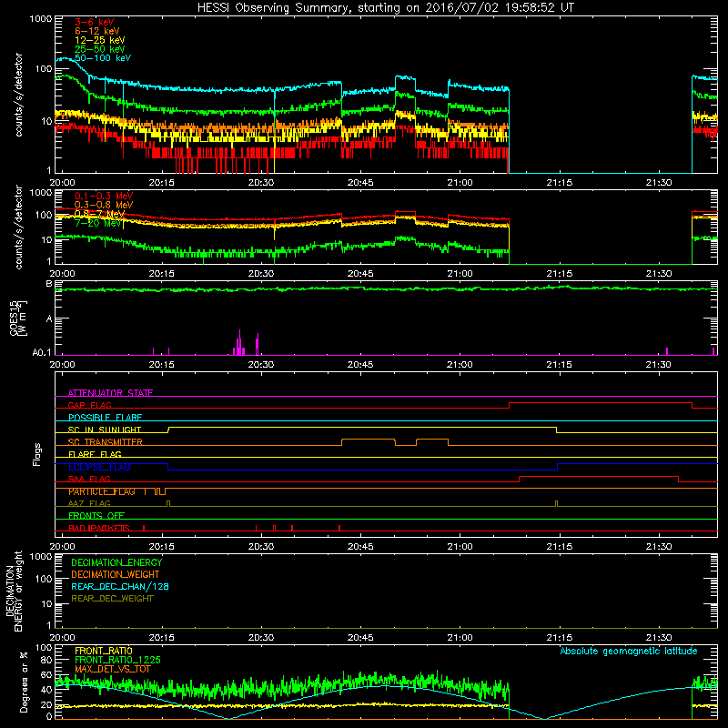Viewport: 728px width, 728px height.
Task: Click the 21:00 tick label under Flags panel
Action: 460,547
